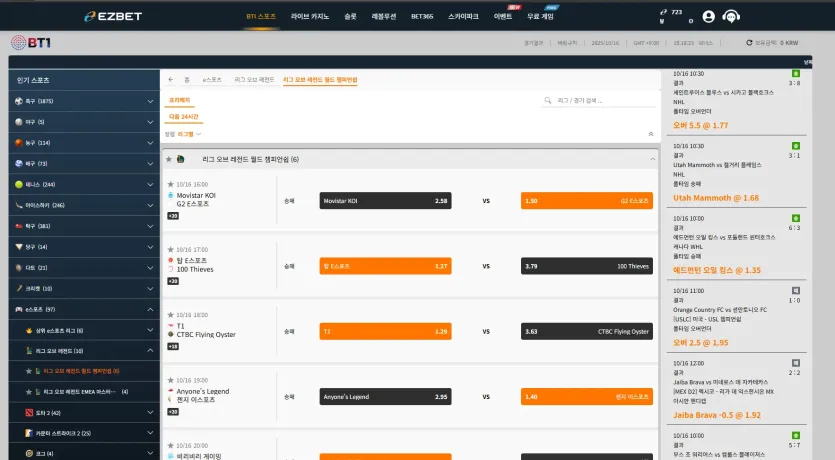Viewport: 835px width, 460px height.
Task: Open the 이벤트 nav item
Action: click(x=503, y=17)
